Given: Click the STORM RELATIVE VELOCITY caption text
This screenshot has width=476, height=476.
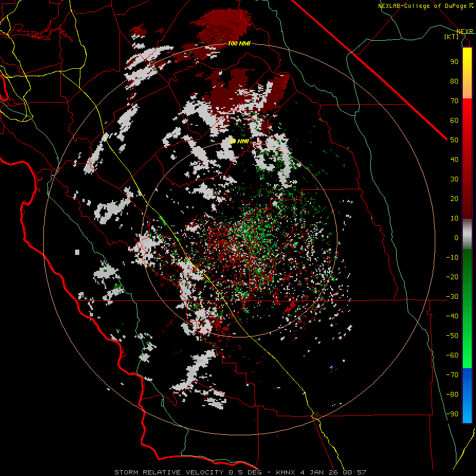Looking at the screenshot, I should [169, 472].
